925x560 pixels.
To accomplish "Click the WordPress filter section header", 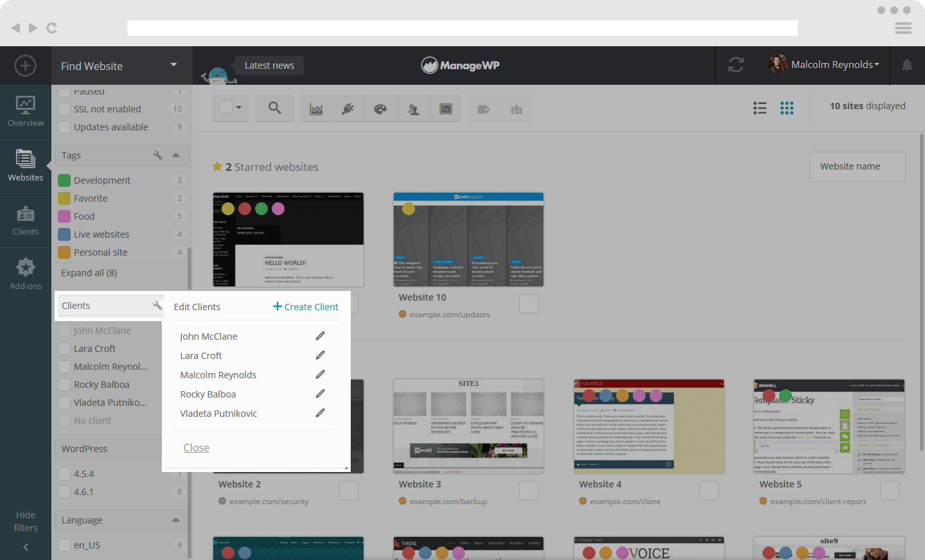I will pyautogui.click(x=121, y=449).
